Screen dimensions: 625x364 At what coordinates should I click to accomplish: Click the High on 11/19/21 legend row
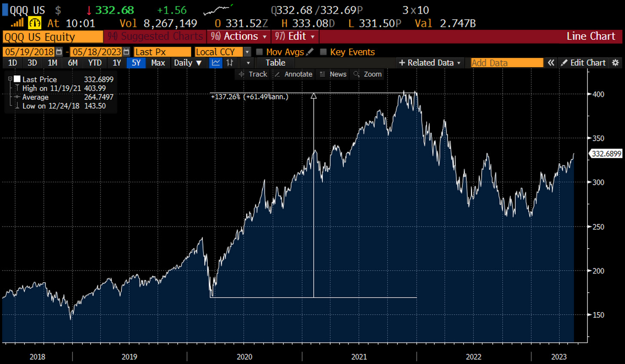click(x=64, y=88)
